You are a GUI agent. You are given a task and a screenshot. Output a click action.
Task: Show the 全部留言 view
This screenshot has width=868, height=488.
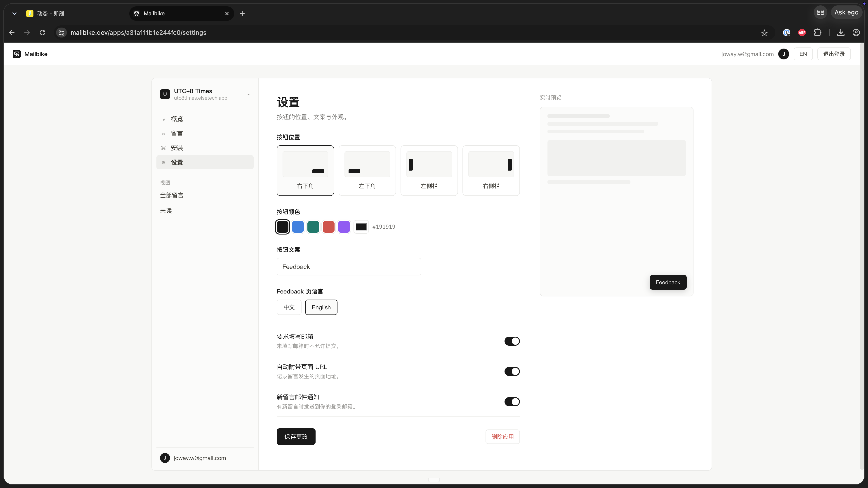pyautogui.click(x=172, y=195)
